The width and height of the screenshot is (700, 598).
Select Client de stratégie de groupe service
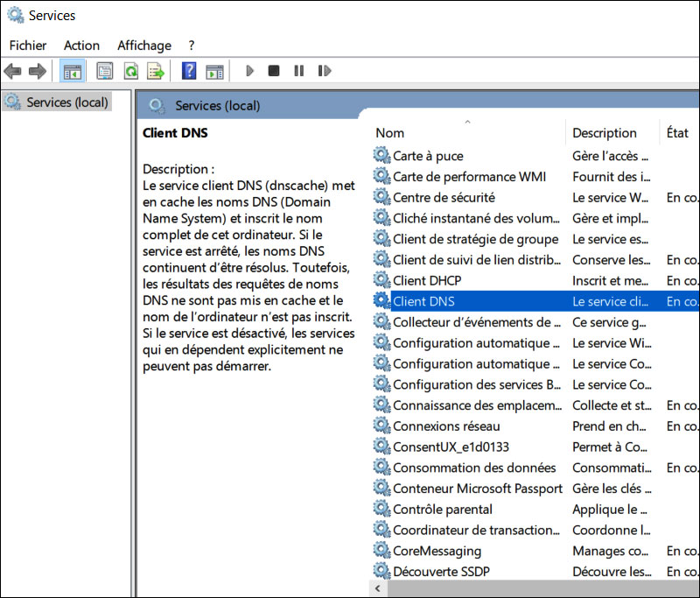475,239
